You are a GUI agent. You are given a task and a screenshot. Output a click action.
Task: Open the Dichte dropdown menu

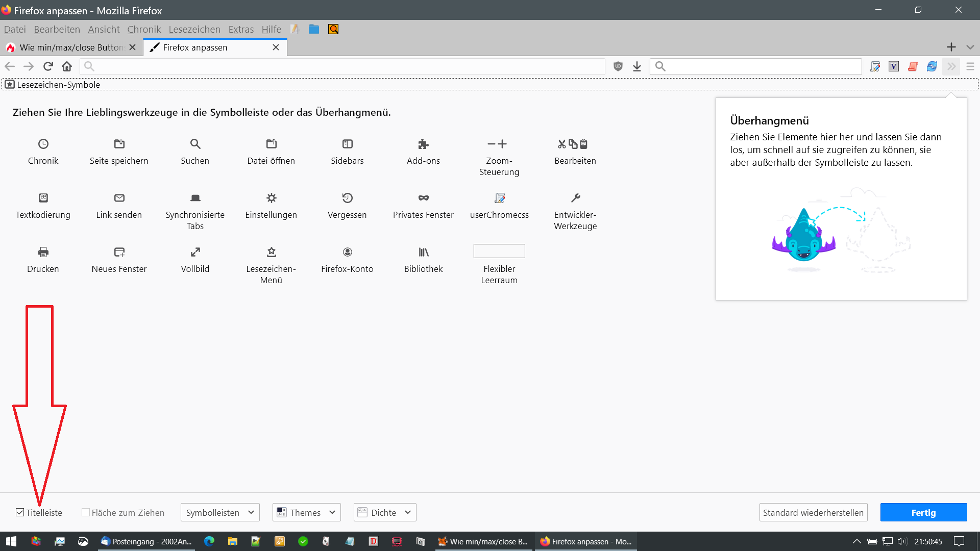(385, 512)
